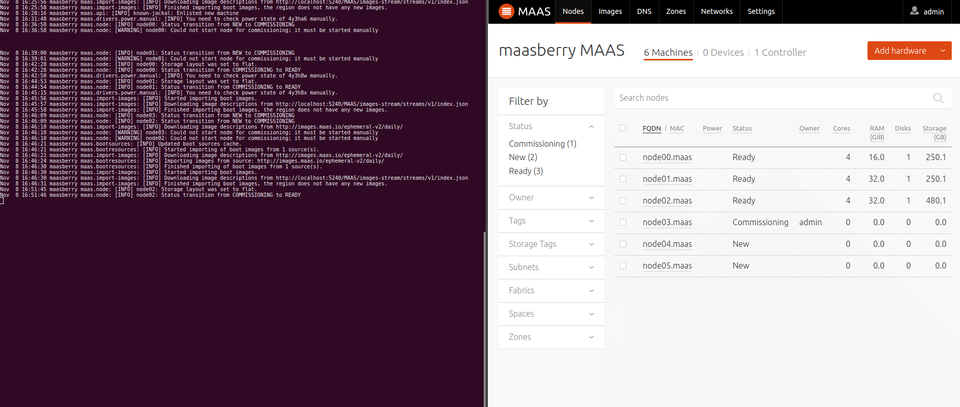Switch to 6 Machines view
The height and width of the screenshot is (407, 960).
point(668,53)
